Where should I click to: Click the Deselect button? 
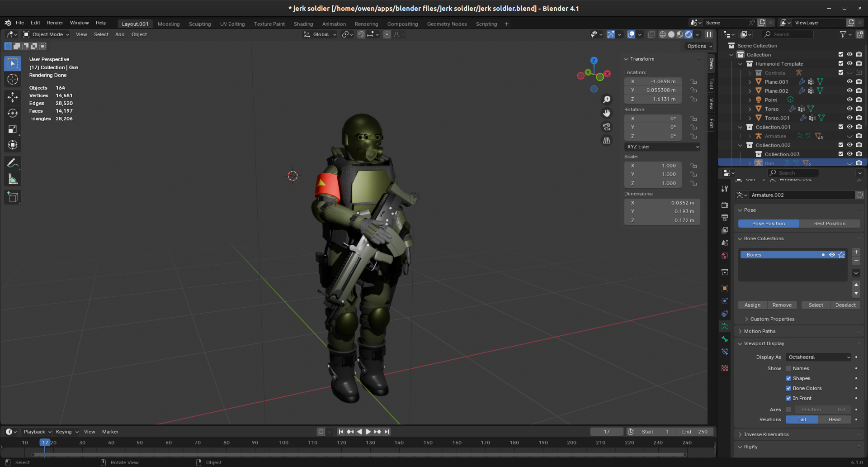coord(845,305)
